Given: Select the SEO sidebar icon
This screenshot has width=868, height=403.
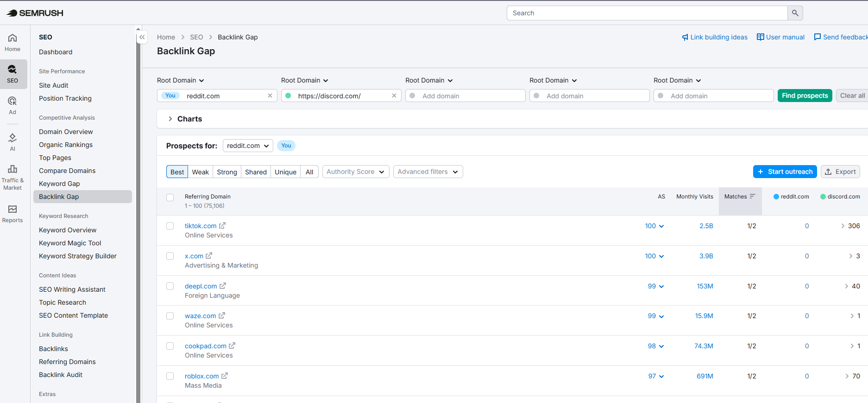Looking at the screenshot, I should click(x=13, y=74).
